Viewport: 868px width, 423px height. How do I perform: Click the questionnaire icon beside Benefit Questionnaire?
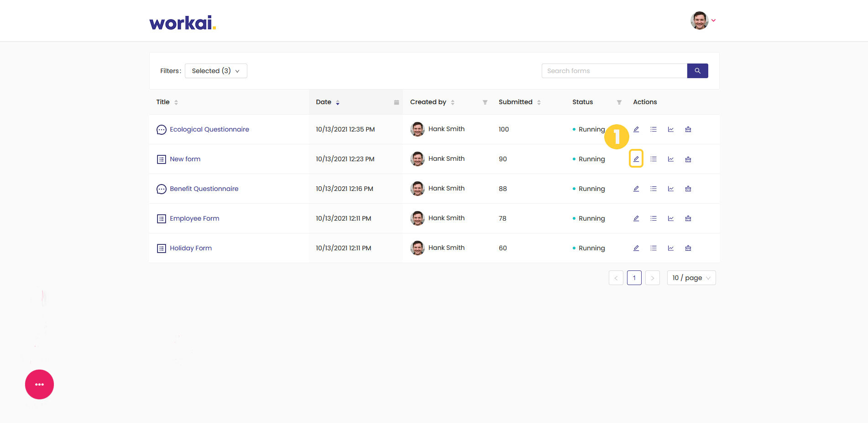pos(161,189)
